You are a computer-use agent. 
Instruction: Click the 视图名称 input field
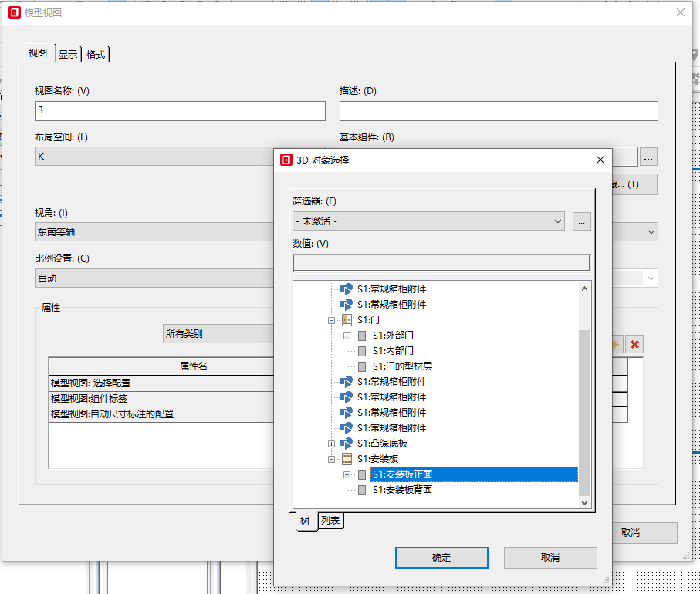[180, 111]
